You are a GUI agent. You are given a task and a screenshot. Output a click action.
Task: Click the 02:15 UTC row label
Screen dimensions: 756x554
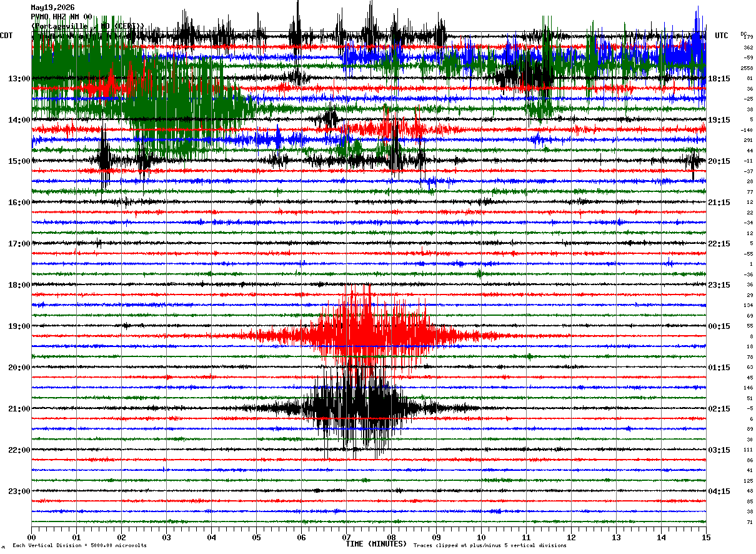tap(719, 409)
